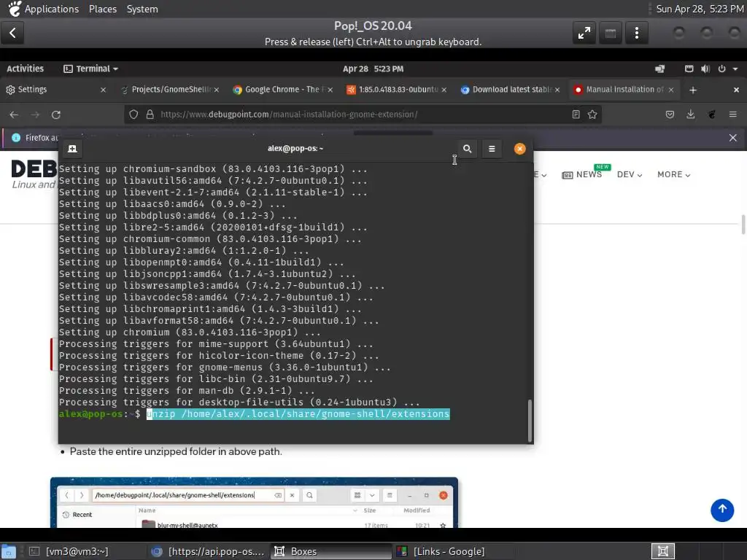Click 'Processing triggers for man-db' line
Image resolution: width=747 pixels, height=560 pixels.
(x=187, y=391)
